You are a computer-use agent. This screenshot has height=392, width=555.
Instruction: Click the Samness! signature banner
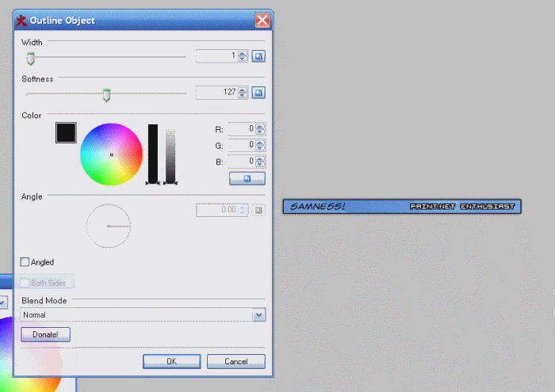point(402,207)
